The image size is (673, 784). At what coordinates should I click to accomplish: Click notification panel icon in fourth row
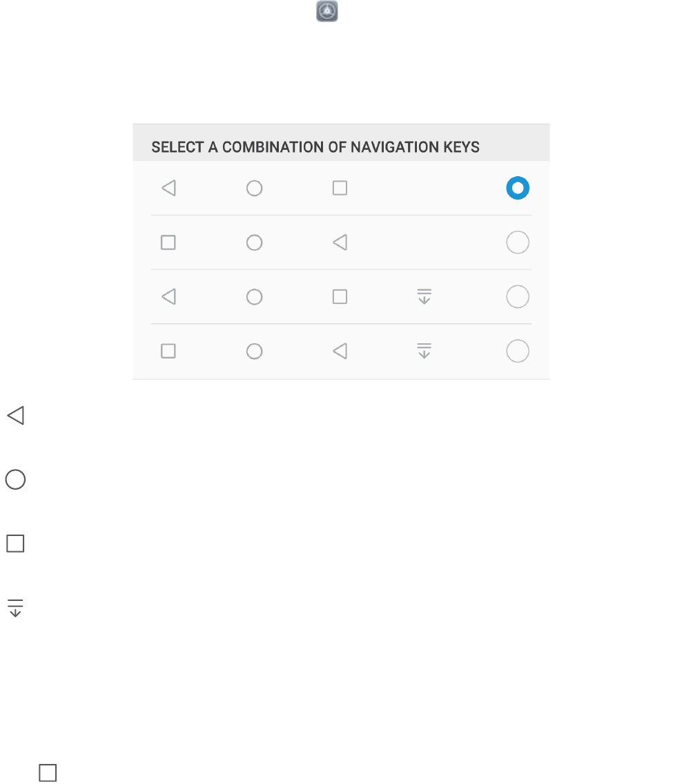[425, 352]
